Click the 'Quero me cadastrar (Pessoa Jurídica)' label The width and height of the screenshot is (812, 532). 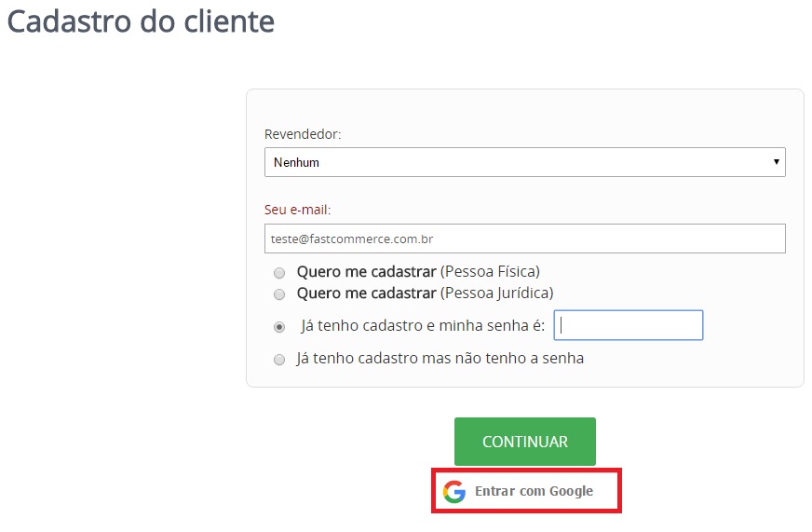click(426, 293)
